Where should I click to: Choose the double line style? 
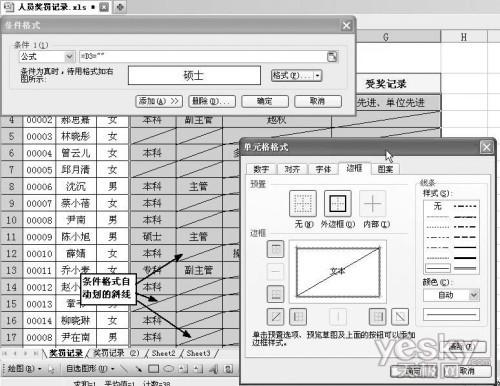coord(465,268)
